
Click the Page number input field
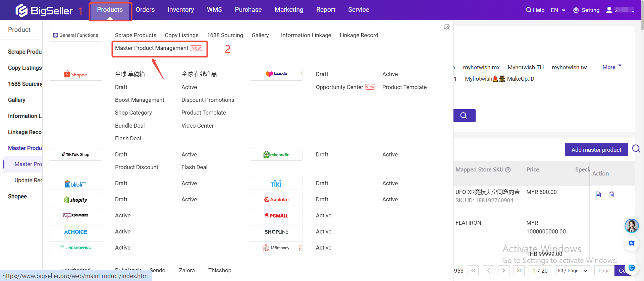tap(604, 271)
